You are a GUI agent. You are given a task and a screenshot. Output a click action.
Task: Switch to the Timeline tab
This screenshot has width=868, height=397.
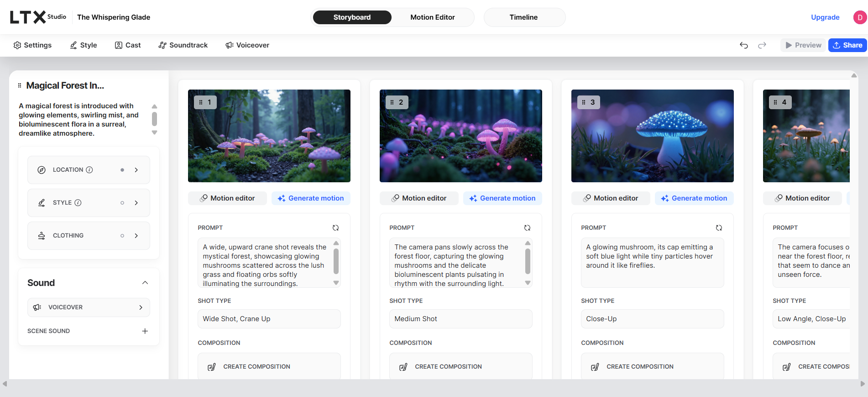point(524,17)
